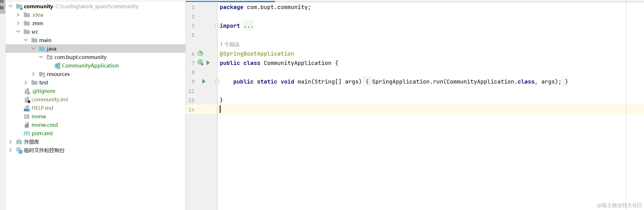Viewport: 644px width, 210px height.
Task: Click the com.bupt.community package icon
Action: tap(50, 57)
